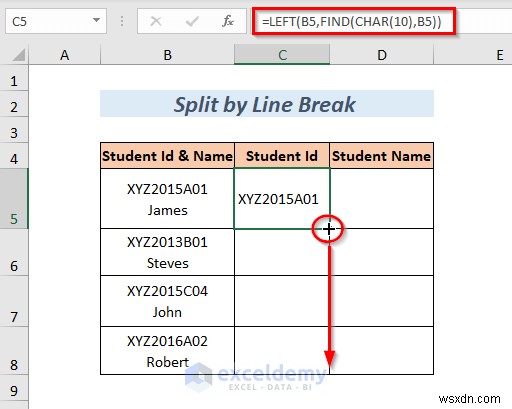Select row 3 header
Viewport: 512px width, 409px height.
click(14, 130)
